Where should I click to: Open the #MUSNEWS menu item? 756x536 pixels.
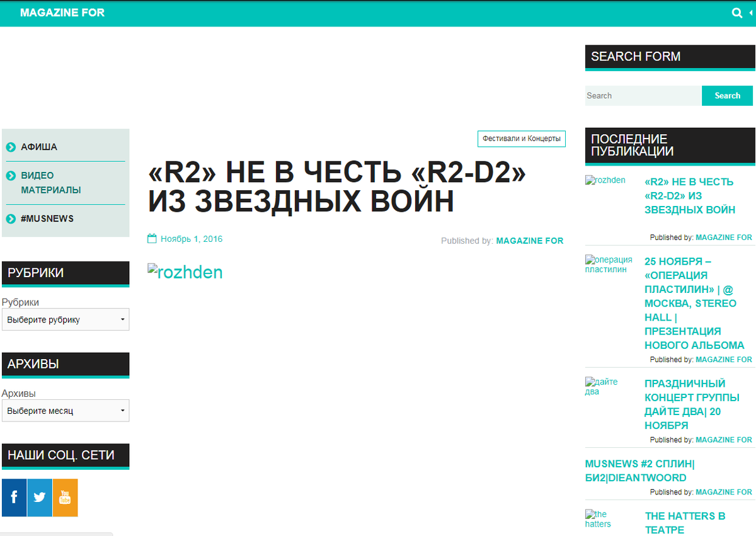47,219
